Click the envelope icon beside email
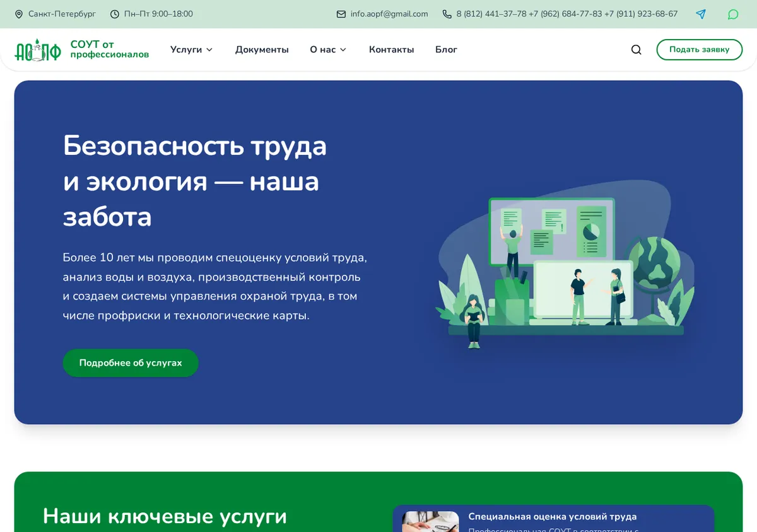Screen dimensions: 757x532 coord(341,14)
